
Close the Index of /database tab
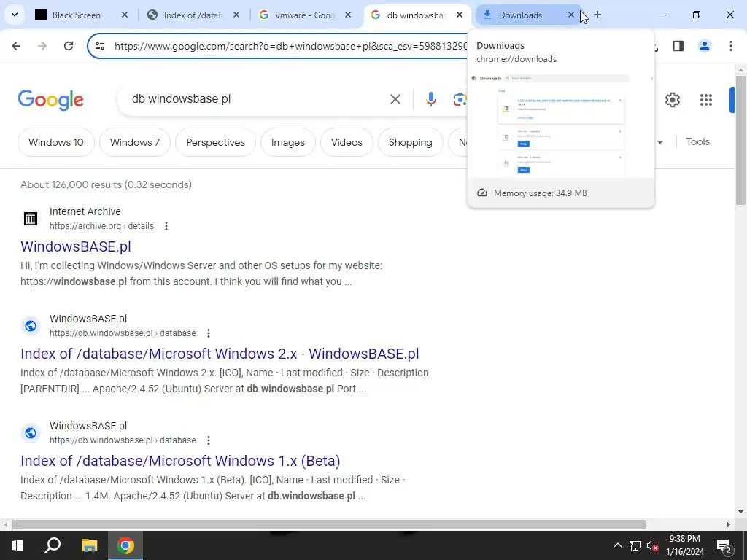tap(236, 15)
